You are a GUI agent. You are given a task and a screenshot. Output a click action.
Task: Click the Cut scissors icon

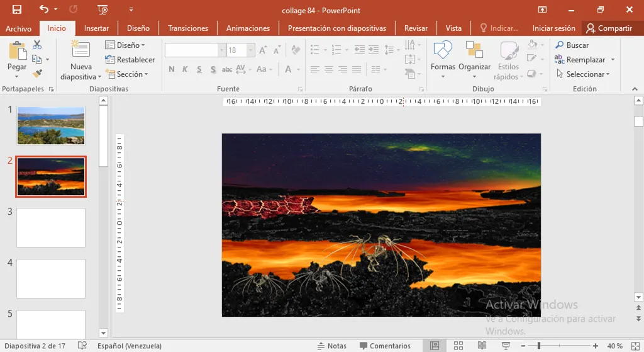point(37,45)
